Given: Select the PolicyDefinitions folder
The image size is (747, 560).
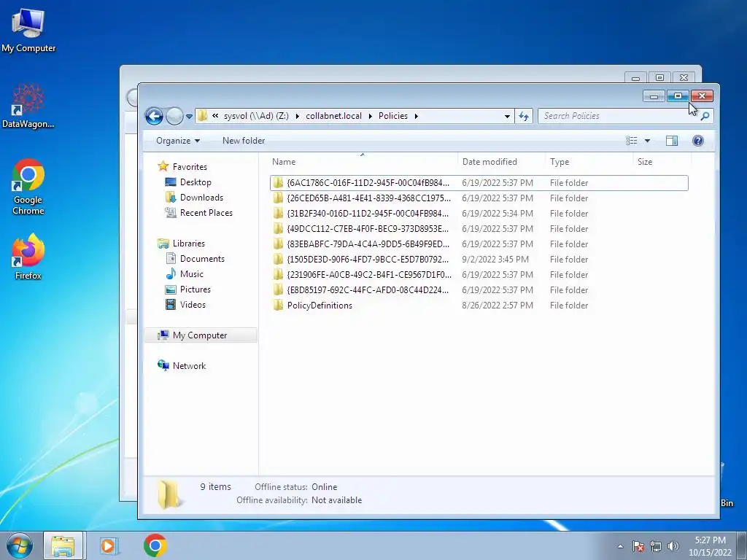Looking at the screenshot, I should (479, 306).
